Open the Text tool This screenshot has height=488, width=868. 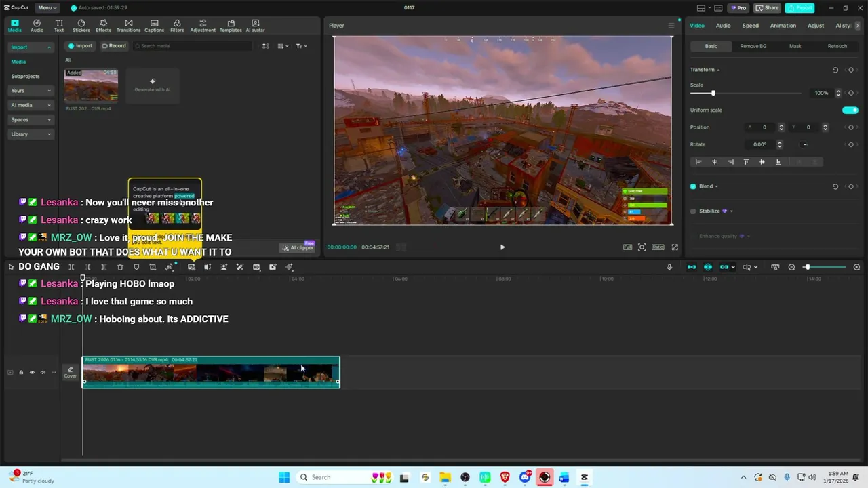click(x=59, y=26)
